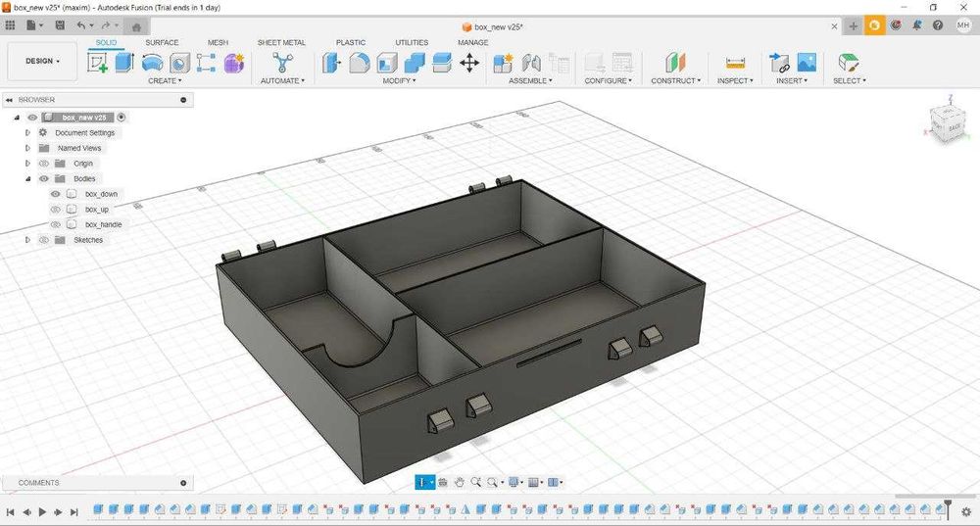Screen dimensions: 980x526
Task: Show the box_up body
Action: (x=56, y=210)
